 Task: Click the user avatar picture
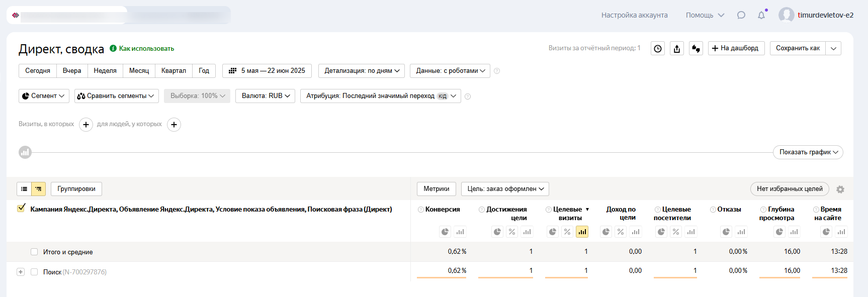click(x=786, y=15)
